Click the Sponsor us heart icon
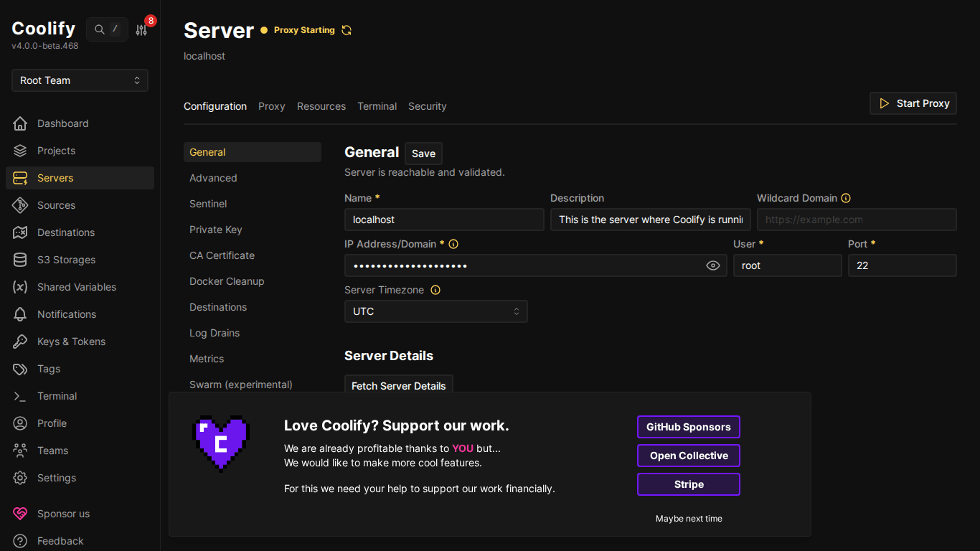The width and height of the screenshot is (980, 551). (21, 514)
